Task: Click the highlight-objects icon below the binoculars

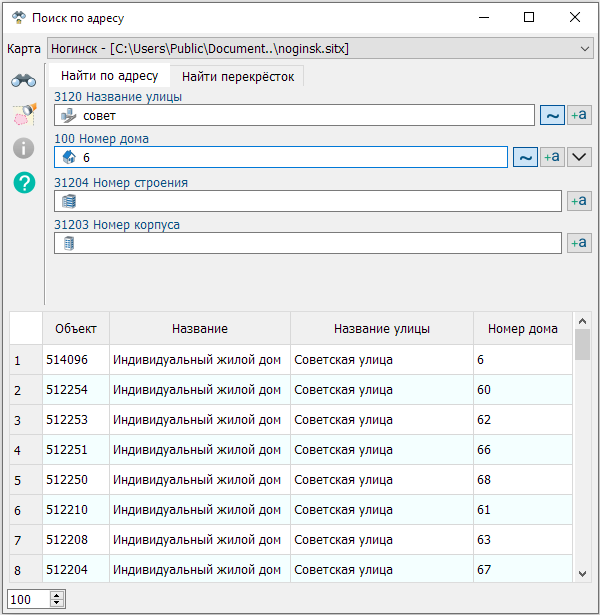Action: click(x=24, y=115)
